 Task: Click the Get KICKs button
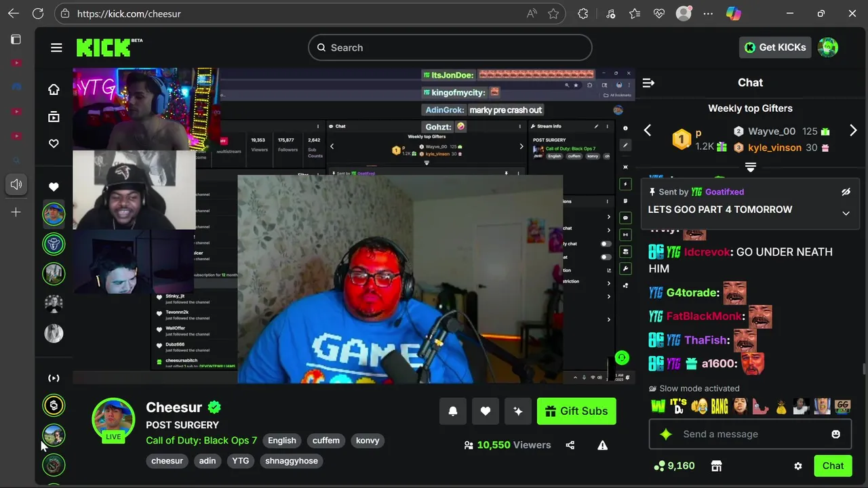(775, 47)
